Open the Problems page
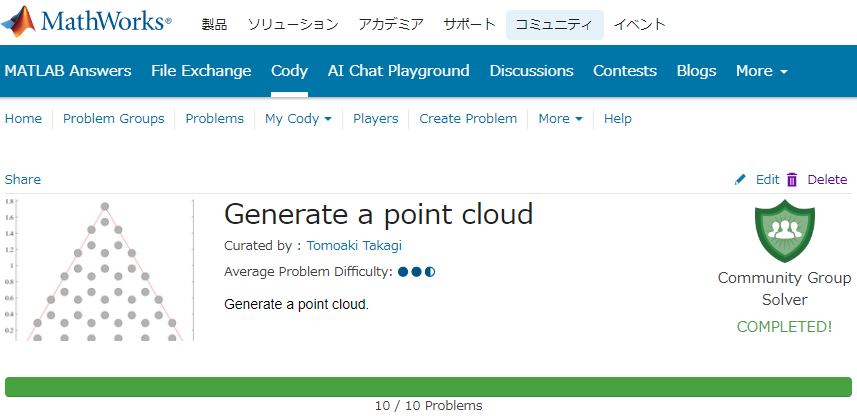The width and height of the screenshot is (857, 416). (214, 119)
